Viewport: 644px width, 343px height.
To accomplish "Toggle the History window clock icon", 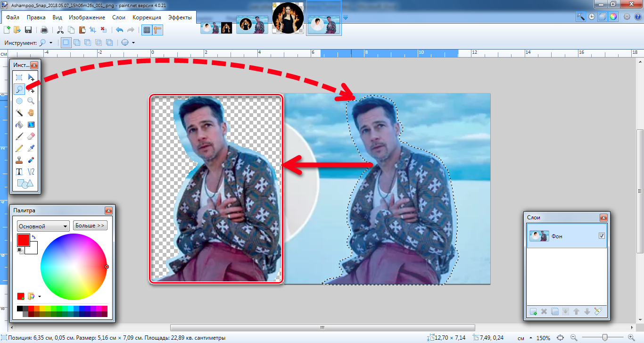I will tap(592, 17).
